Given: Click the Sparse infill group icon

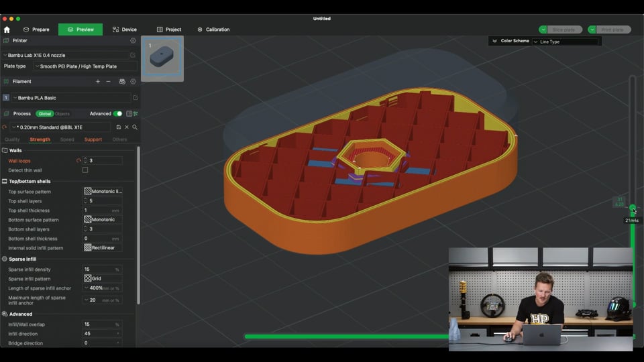Looking at the screenshot, I should [5, 259].
